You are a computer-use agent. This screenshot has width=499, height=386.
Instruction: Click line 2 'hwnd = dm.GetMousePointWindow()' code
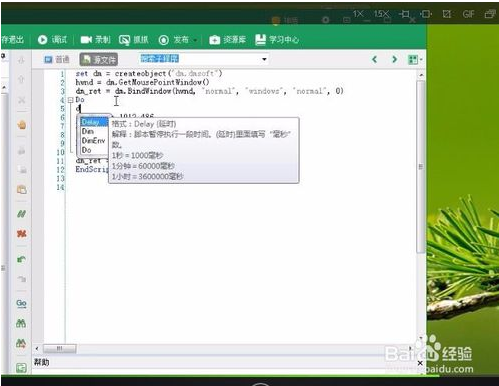pos(142,82)
